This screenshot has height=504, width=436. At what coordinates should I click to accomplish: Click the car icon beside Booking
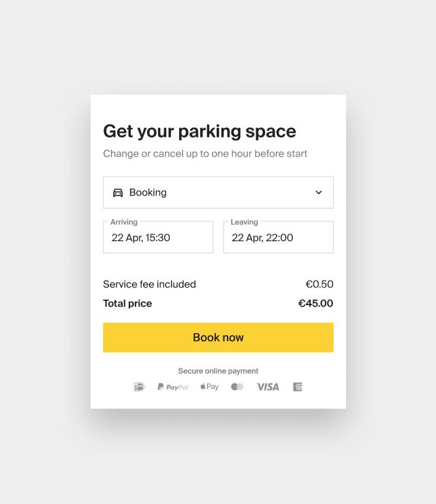[118, 193]
